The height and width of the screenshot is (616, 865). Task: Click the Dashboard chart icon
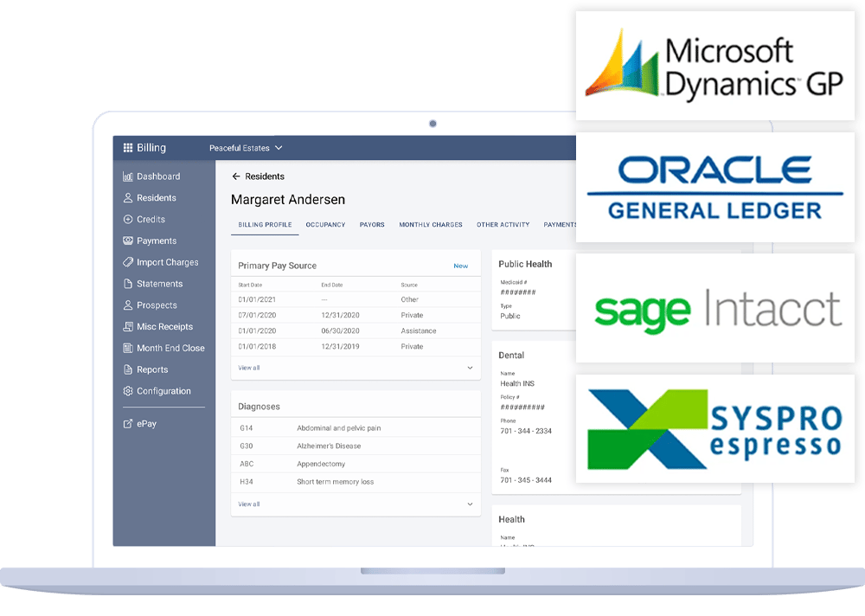pos(128,176)
